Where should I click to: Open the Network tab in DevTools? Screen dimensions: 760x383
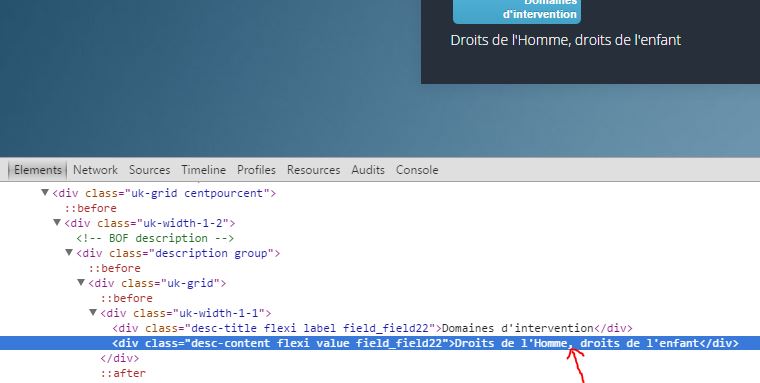click(95, 170)
